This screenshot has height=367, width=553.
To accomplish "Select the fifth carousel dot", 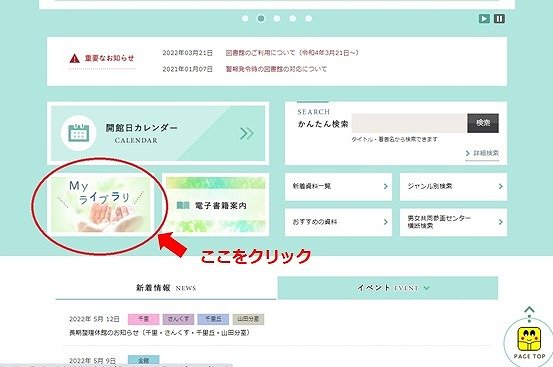I will coord(309,18).
